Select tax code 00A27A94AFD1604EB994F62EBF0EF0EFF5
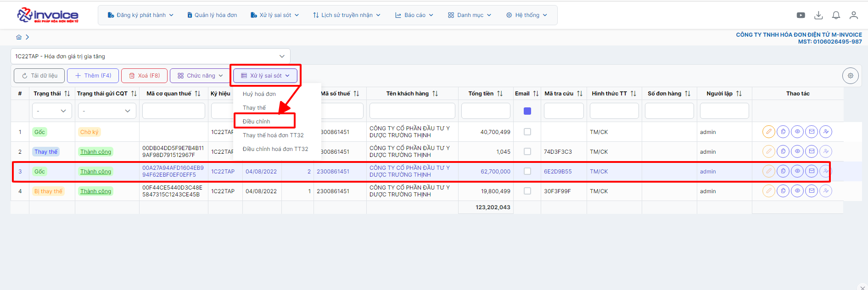Screen dimensions: 868x290 tap(173, 171)
